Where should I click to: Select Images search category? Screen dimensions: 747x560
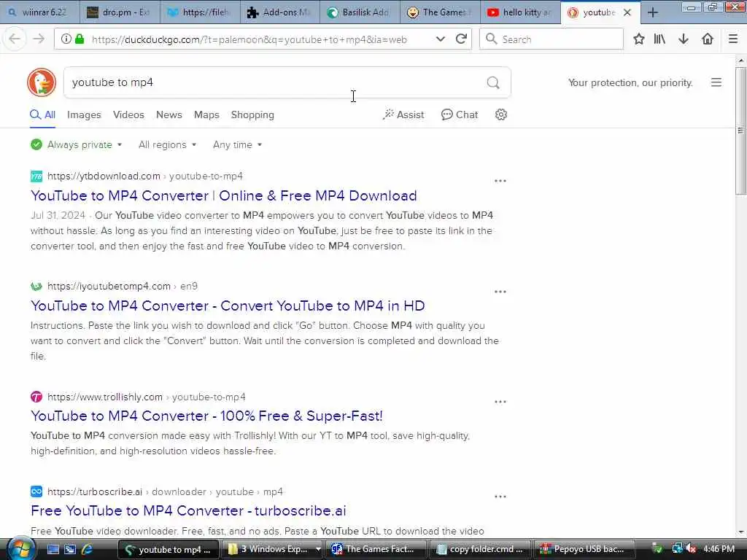(x=84, y=114)
